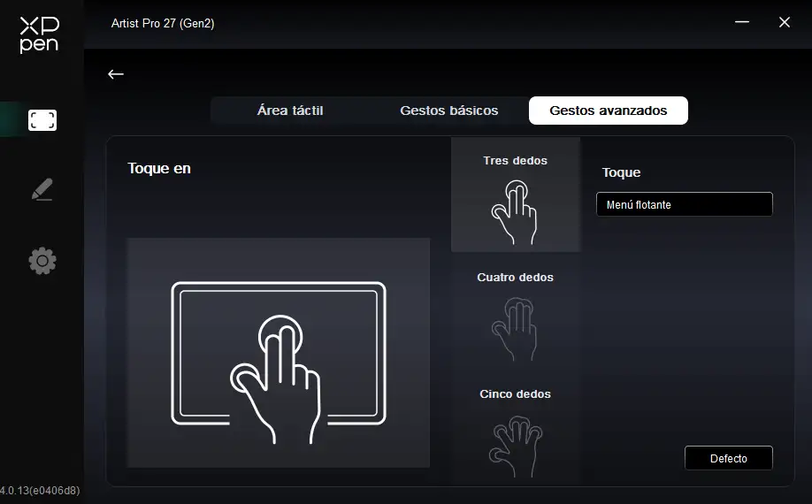Switch to the Área táctil tab

coord(289,111)
